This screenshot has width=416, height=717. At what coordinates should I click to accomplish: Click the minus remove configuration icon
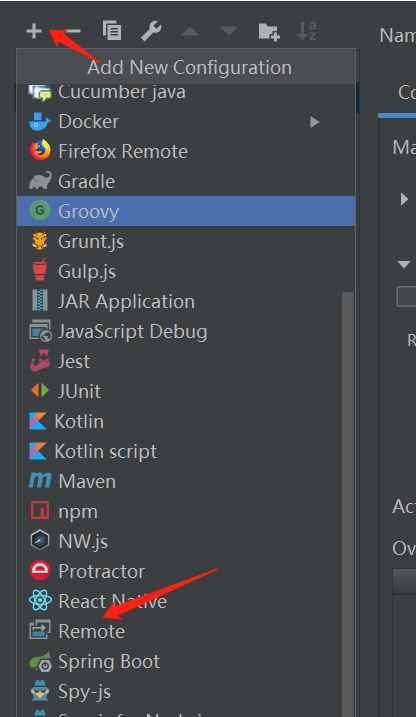click(73, 32)
